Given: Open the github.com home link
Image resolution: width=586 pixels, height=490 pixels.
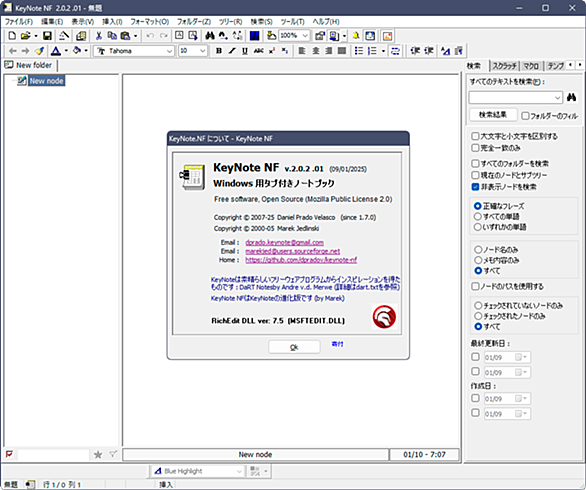Looking at the screenshot, I should (x=301, y=260).
